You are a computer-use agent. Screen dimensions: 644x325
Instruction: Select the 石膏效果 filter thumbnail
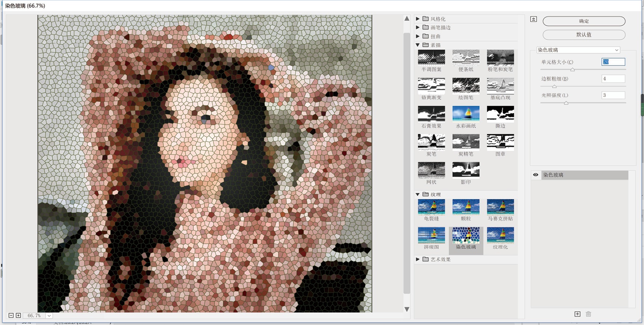click(431, 113)
